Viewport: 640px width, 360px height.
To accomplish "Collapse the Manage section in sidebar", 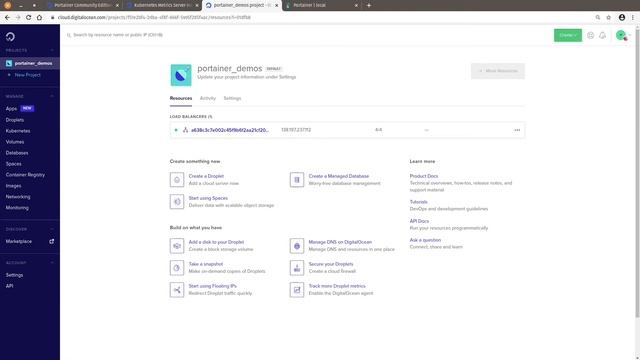I will [x=52, y=96].
